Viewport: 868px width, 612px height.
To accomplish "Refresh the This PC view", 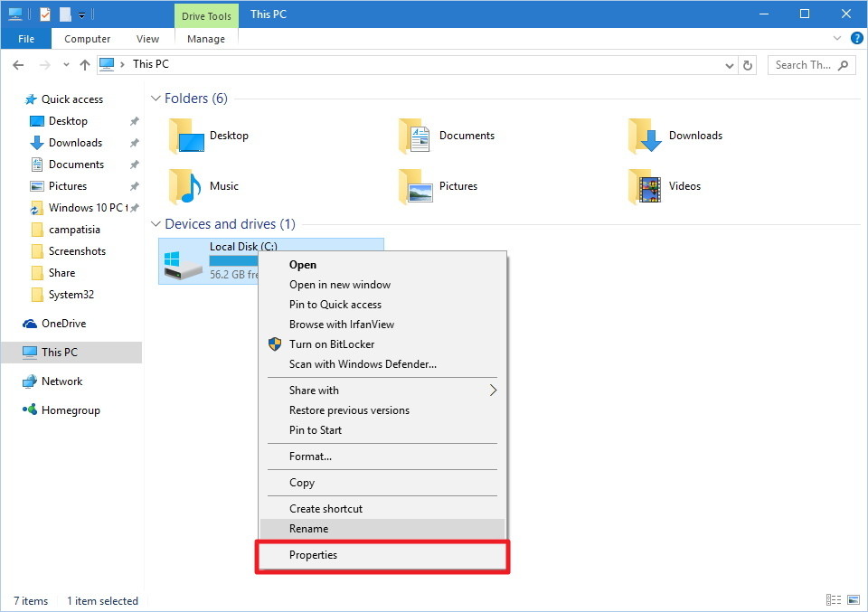I will (748, 65).
